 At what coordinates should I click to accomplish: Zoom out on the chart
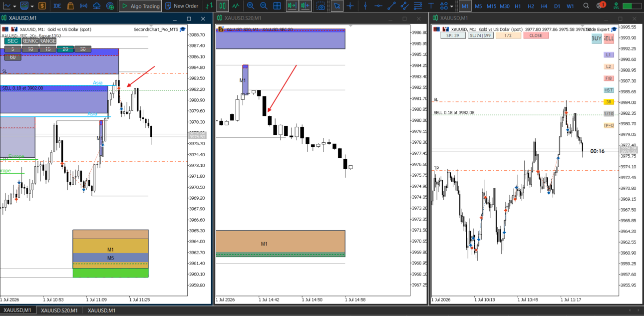264,6
